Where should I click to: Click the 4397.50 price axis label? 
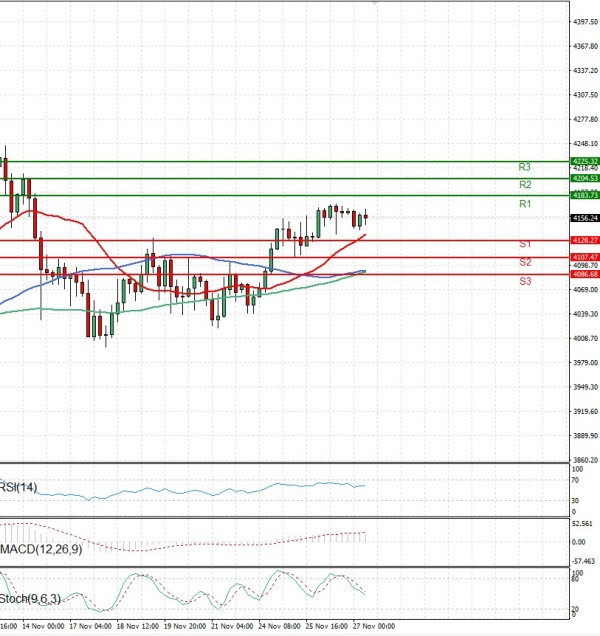pyautogui.click(x=584, y=22)
